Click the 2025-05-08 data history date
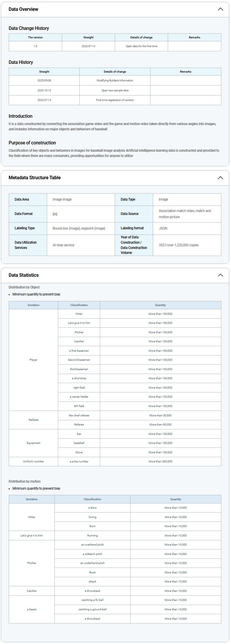231x644 pixels. click(44, 81)
